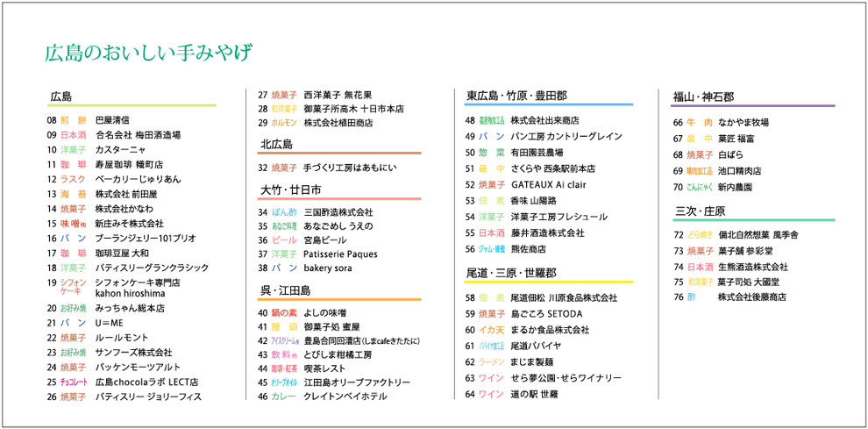Click よしの味噌

pos(325,313)
